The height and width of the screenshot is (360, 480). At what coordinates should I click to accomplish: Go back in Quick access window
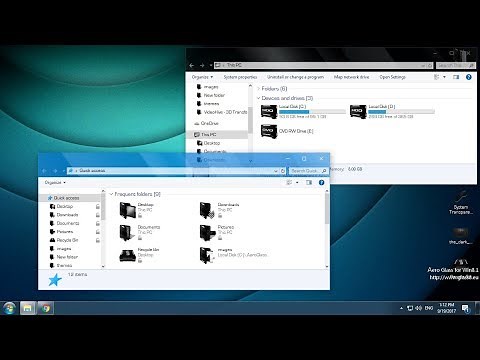(44, 171)
